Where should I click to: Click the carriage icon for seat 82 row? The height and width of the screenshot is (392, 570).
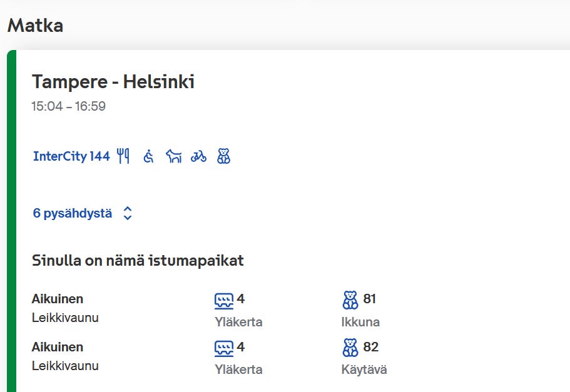223,348
